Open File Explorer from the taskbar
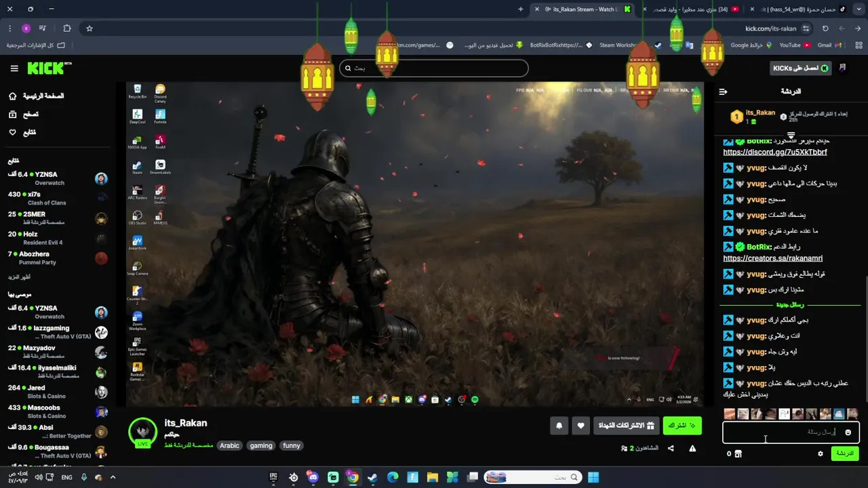 click(x=432, y=477)
